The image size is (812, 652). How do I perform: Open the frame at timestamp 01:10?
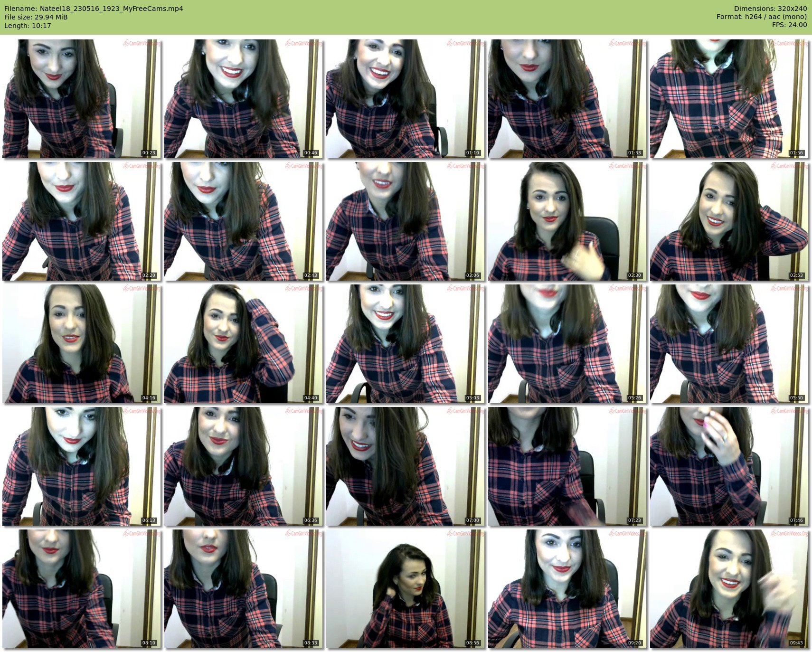coord(406,99)
